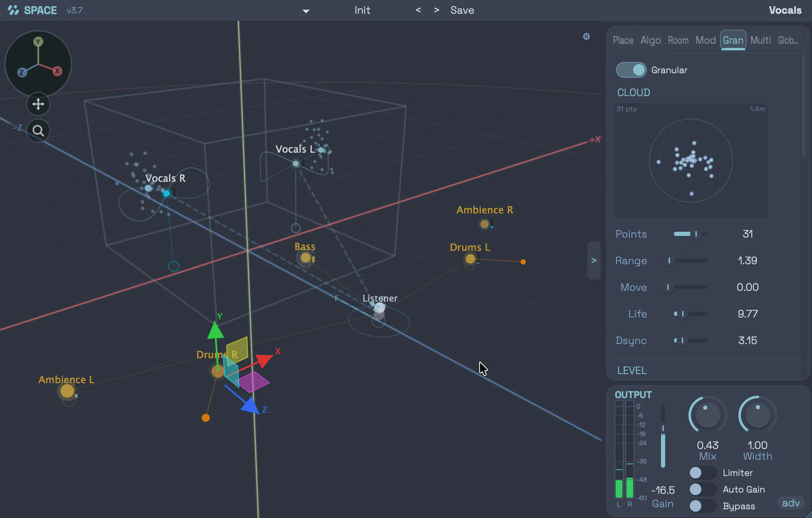Grab the red X translate arrow

[x=265, y=360]
